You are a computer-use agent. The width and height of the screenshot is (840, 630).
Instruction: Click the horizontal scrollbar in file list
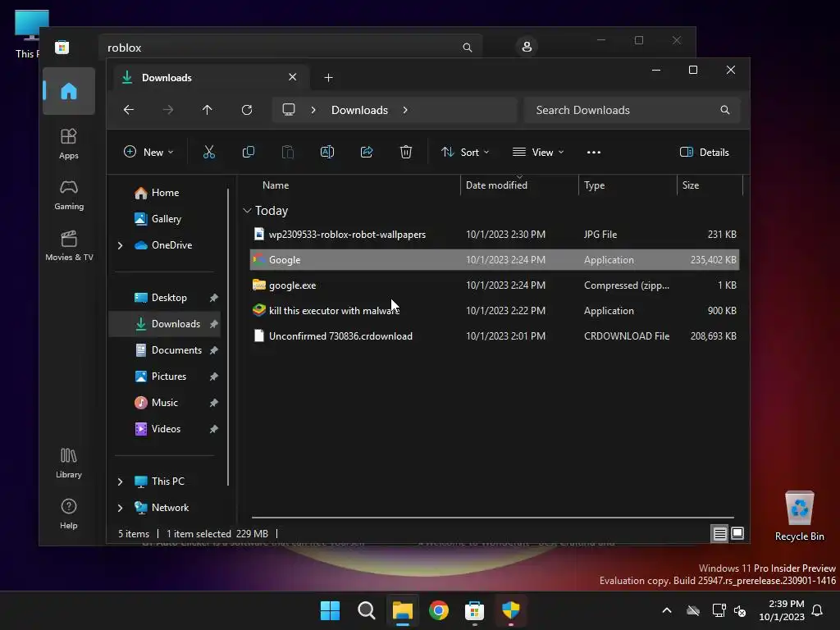(x=493, y=518)
